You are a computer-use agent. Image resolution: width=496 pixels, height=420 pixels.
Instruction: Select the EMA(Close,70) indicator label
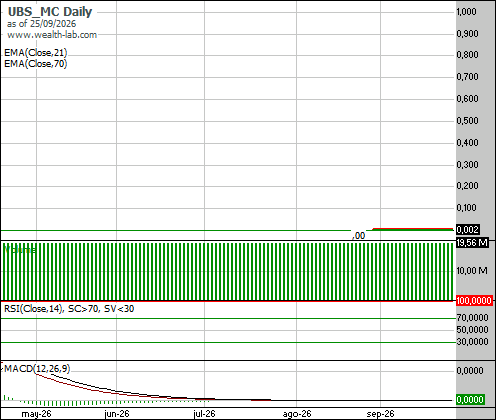coord(36,63)
